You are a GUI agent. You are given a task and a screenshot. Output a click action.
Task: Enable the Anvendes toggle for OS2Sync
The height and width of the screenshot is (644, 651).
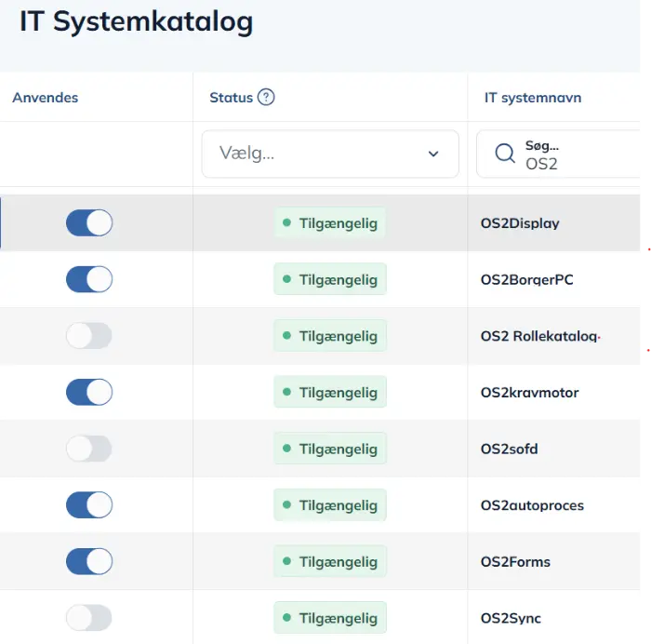[x=89, y=618]
